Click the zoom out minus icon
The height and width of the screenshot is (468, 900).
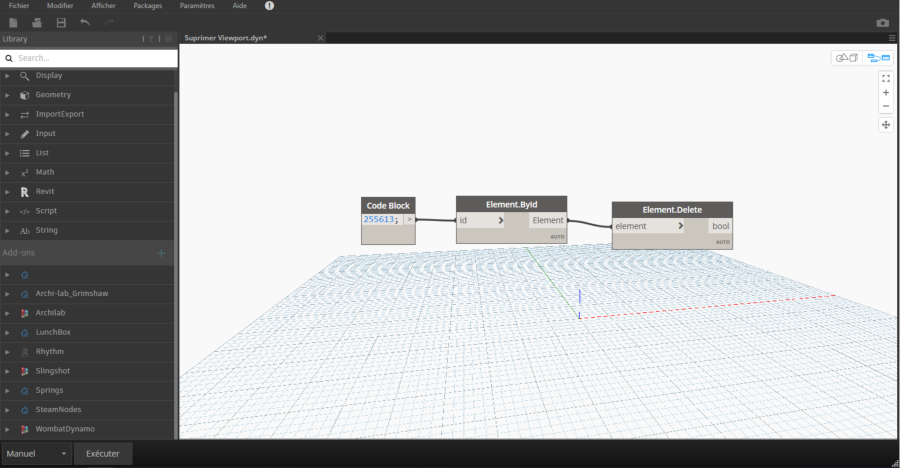[886, 106]
